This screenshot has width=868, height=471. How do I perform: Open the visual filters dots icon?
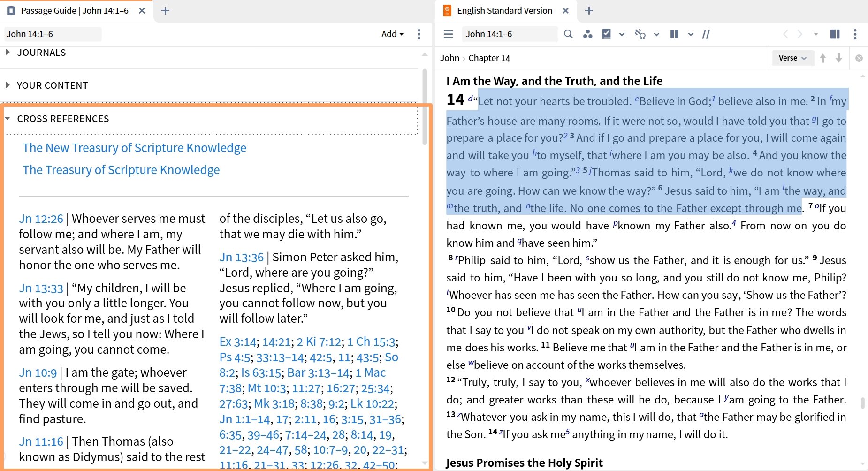(x=587, y=34)
